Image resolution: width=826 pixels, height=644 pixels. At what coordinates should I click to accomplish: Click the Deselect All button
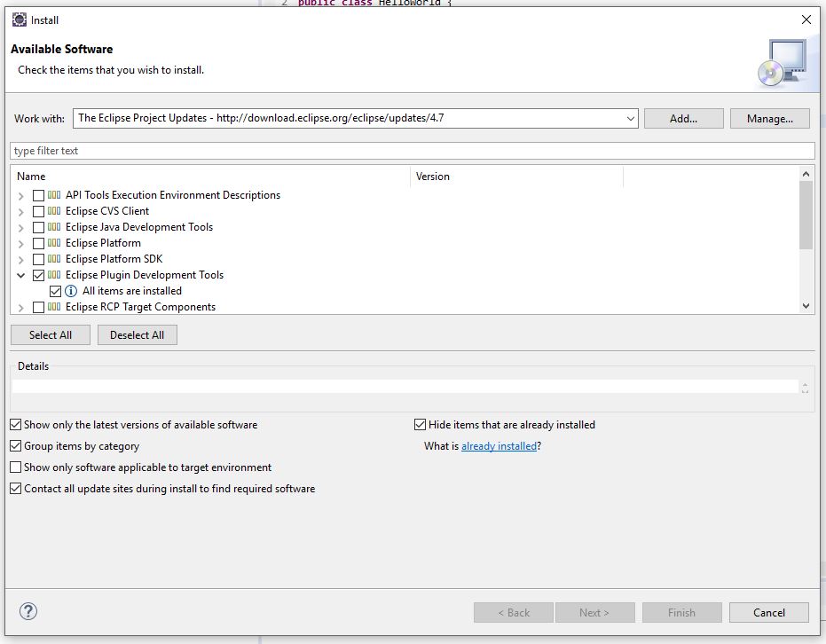click(137, 335)
